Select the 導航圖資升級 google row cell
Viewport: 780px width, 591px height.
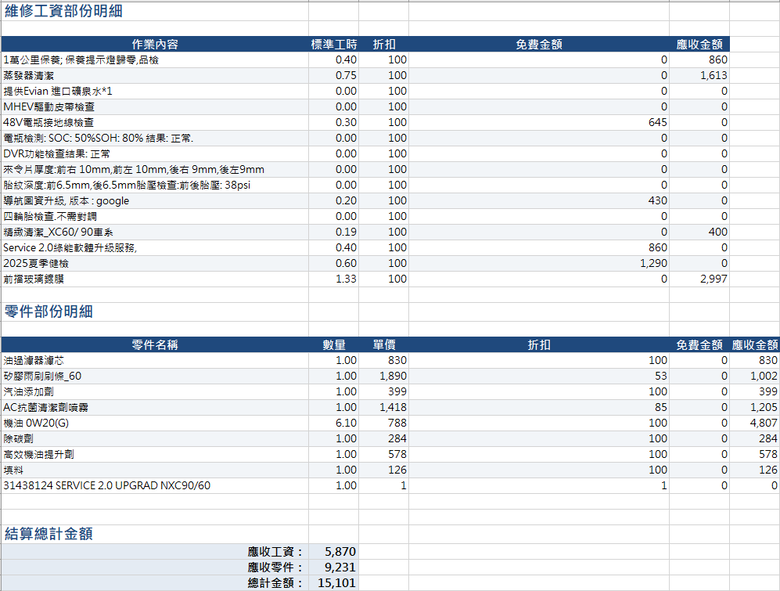pos(155,201)
